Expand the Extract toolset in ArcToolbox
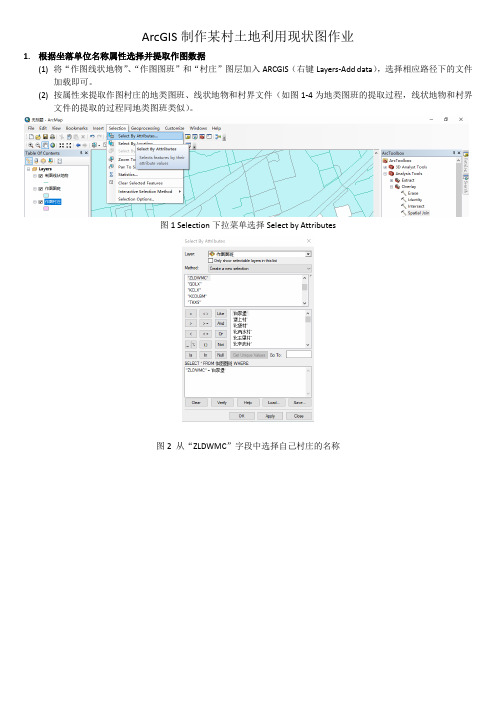The image size is (496, 702). [x=391, y=180]
